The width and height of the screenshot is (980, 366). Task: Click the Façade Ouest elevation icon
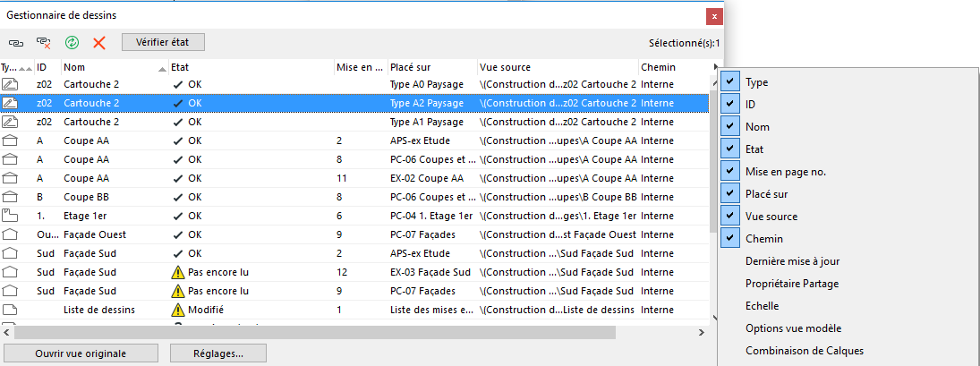point(11,234)
